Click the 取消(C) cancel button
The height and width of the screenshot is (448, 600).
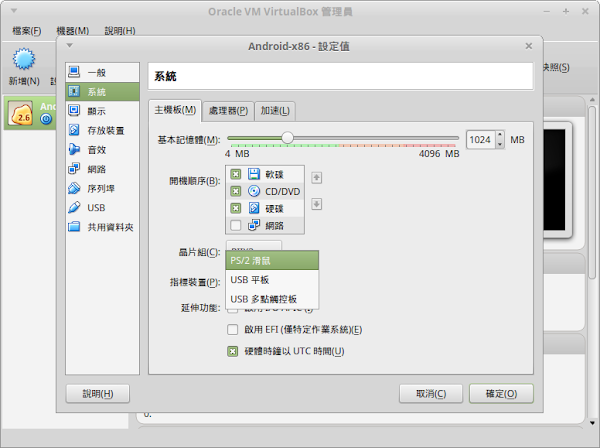(x=431, y=394)
